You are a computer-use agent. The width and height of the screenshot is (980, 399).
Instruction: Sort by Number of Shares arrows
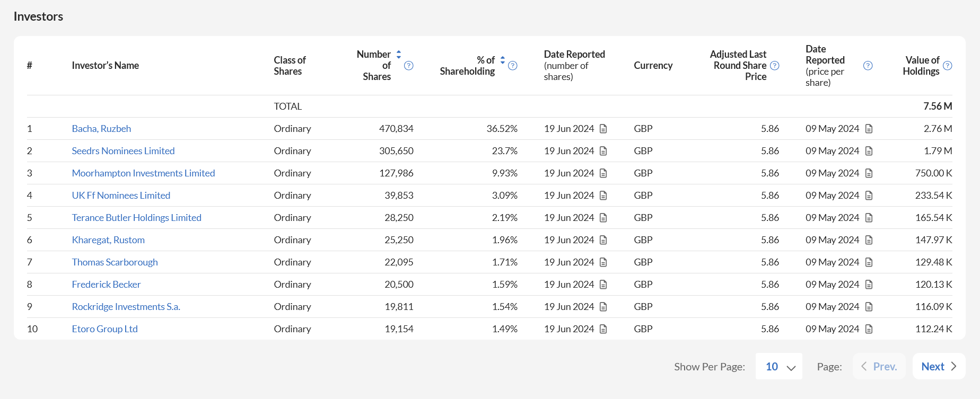(x=399, y=54)
